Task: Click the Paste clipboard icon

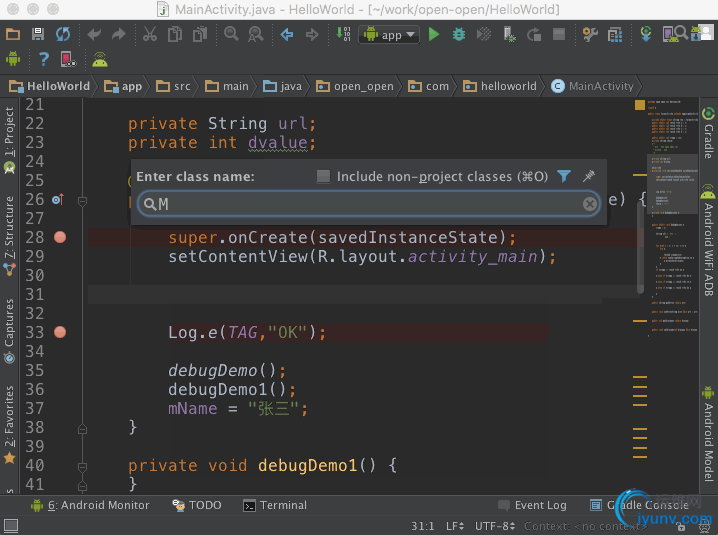Action: (x=200, y=34)
